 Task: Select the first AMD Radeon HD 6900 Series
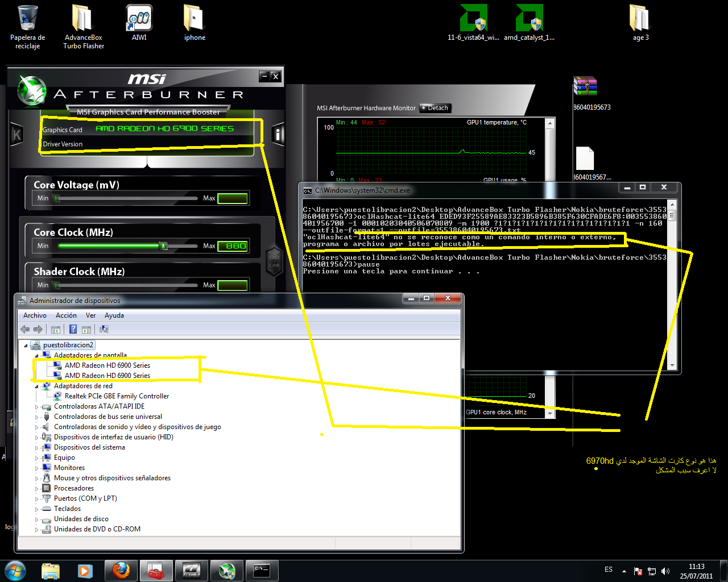coord(107,365)
